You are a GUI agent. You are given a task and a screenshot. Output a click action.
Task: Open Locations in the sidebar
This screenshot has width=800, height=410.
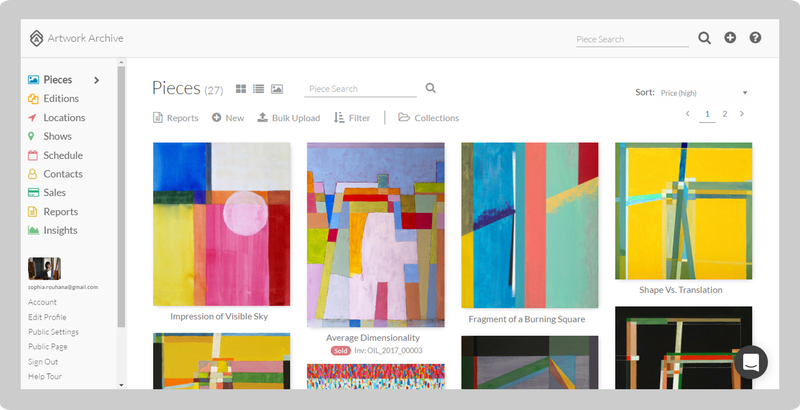click(64, 118)
